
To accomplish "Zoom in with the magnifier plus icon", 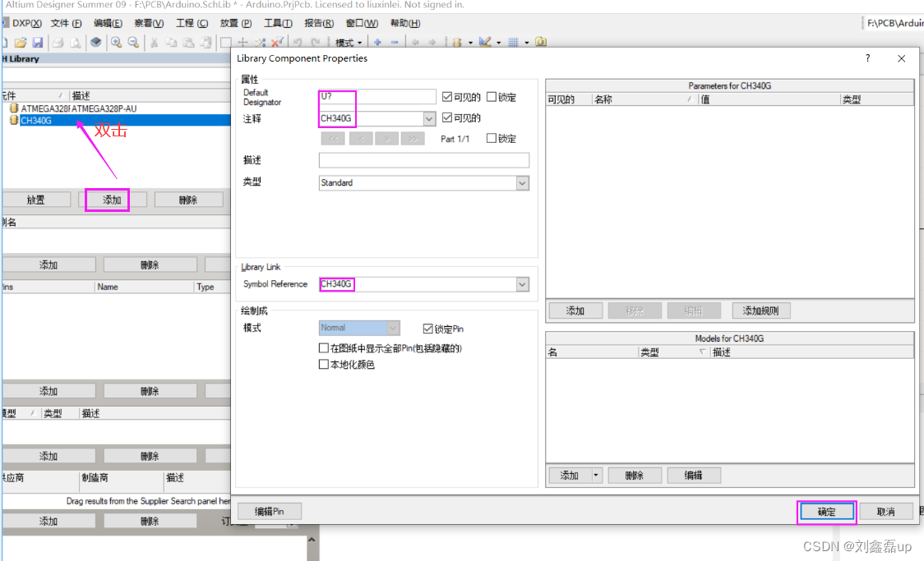I will click(x=116, y=43).
